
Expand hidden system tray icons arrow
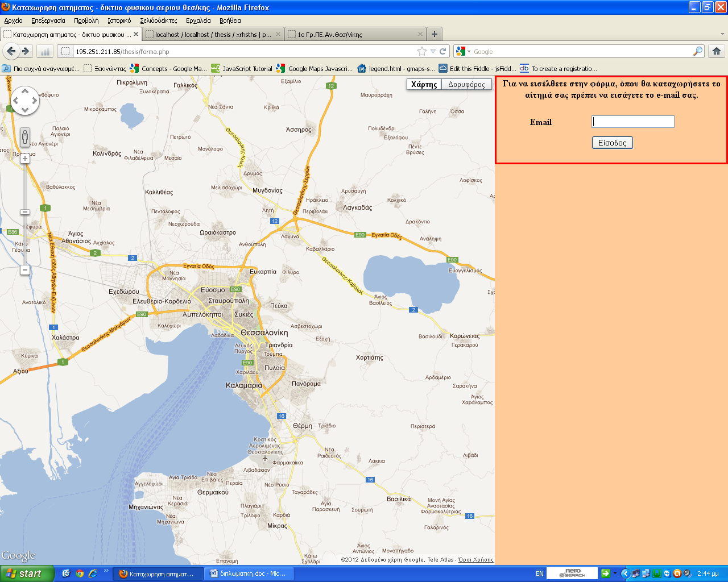[624, 573]
